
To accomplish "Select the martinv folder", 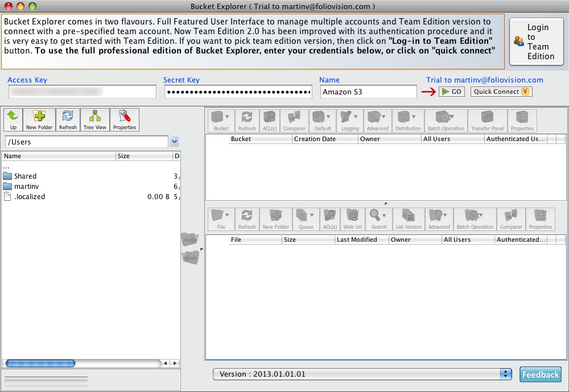I will click(x=91, y=186).
